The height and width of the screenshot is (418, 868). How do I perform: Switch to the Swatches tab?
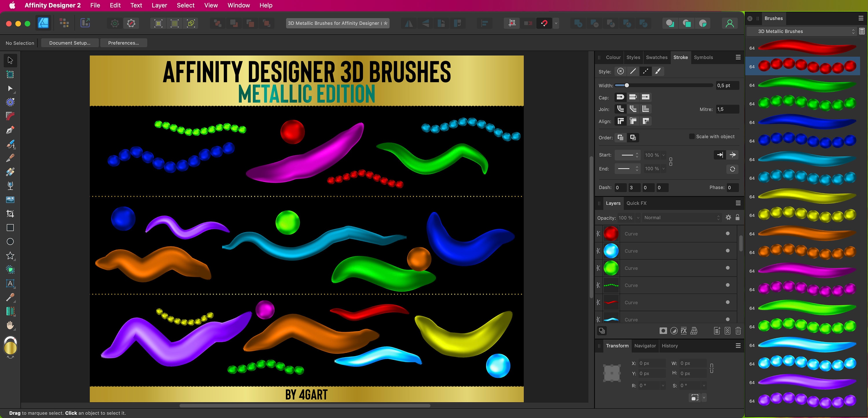point(656,57)
